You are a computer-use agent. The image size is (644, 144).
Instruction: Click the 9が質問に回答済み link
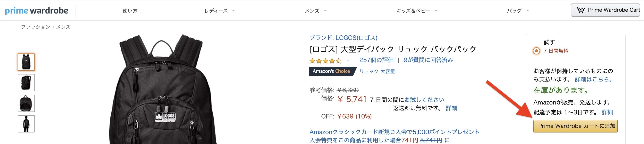pyautogui.click(x=428, y=60)
